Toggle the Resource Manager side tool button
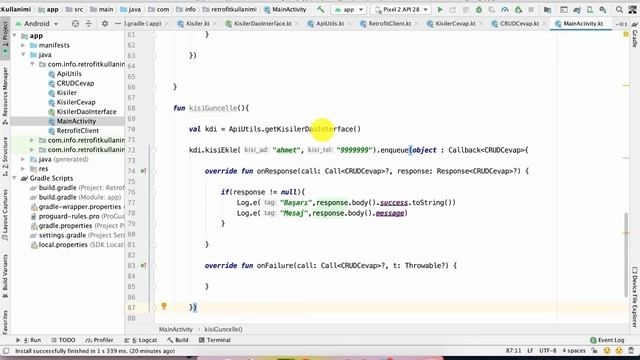The height and width of the screenshot is (360, 640). [5, 96]
